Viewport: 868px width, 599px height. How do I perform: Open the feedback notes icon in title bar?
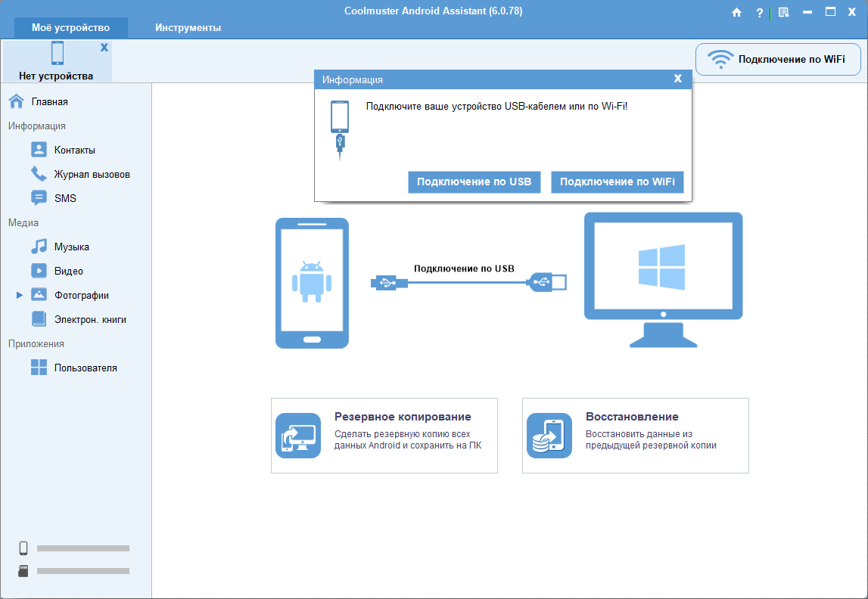[x=783, y=12]
